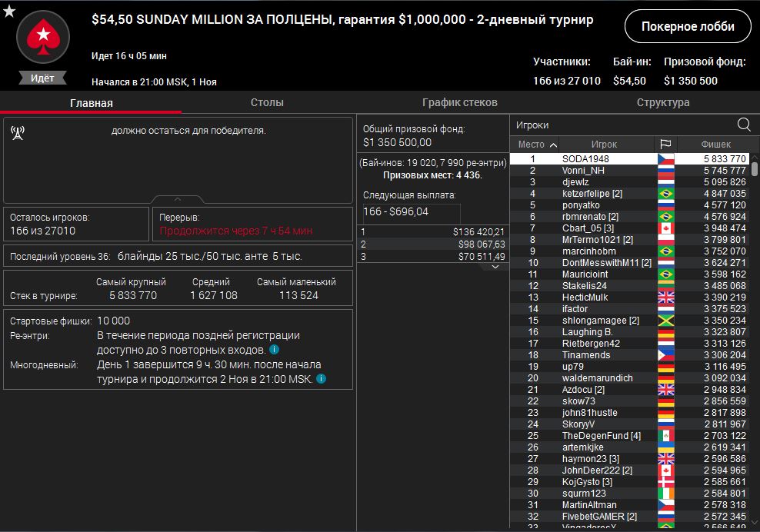Viewport: 760px width, 532px height.
Task: Expand the payouts list chevron
Action: pos(495,267)
